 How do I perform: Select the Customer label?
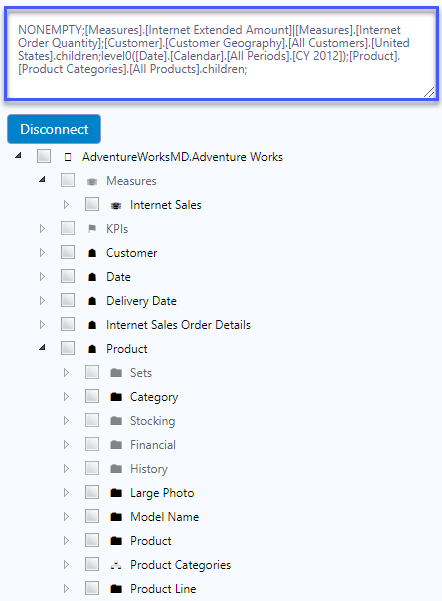coord(131,253)
